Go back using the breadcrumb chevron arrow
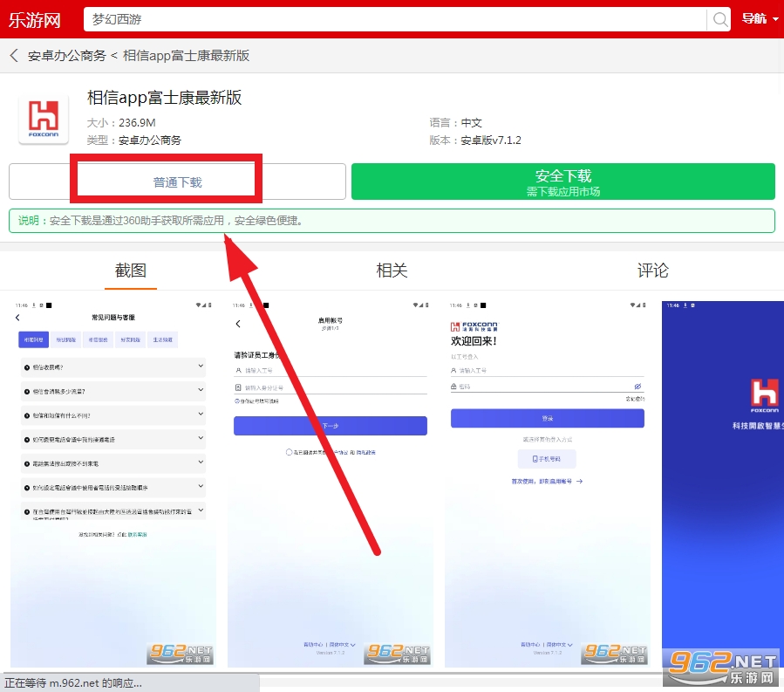784x692 pixels. [x=14, y=56]
